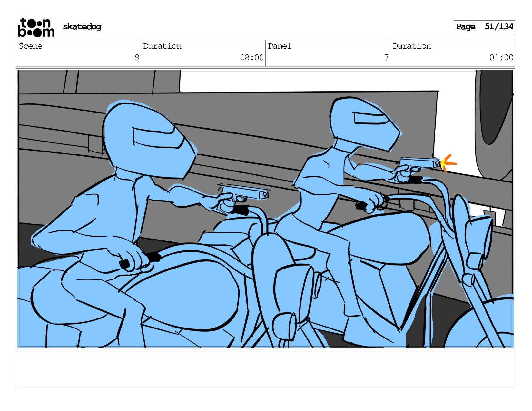The width and height of the screenshot is (532, 411).
Task: Click the 'Panel' header label
Action: point(280,46)
